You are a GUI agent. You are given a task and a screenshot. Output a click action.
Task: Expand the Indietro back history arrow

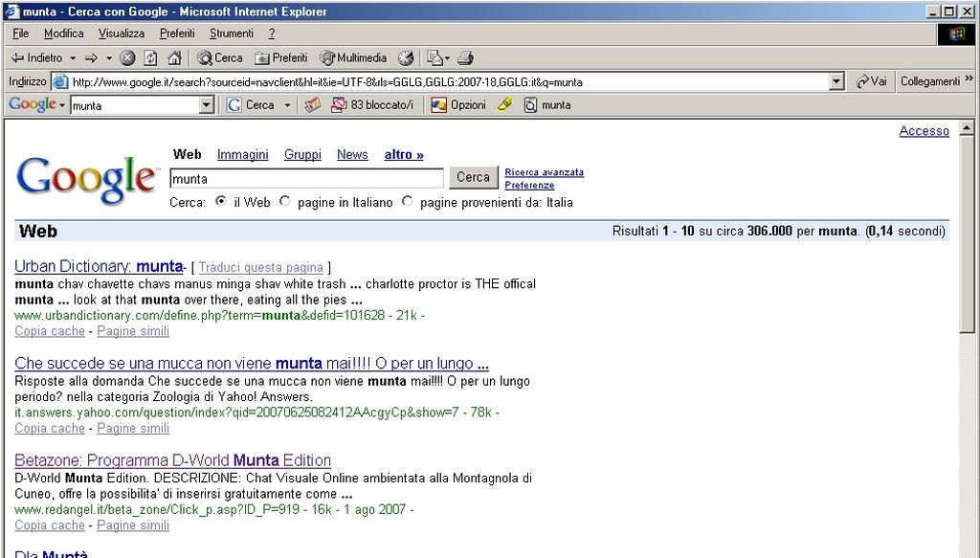pos(72,57)
